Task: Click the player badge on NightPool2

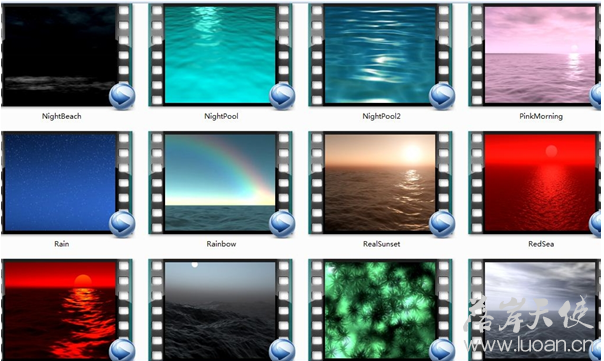Action: click(x=442, y=96)
